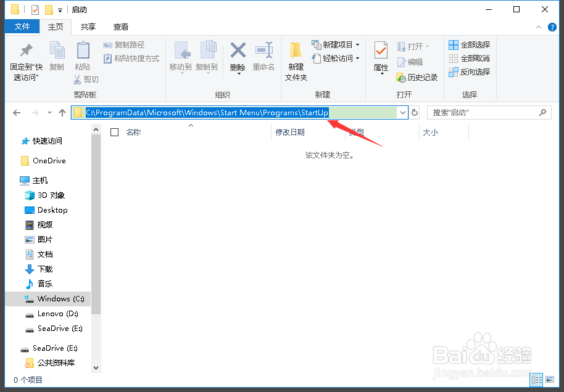
Task: Open the address bar dropdown arrow
Action: coord(403,112)
